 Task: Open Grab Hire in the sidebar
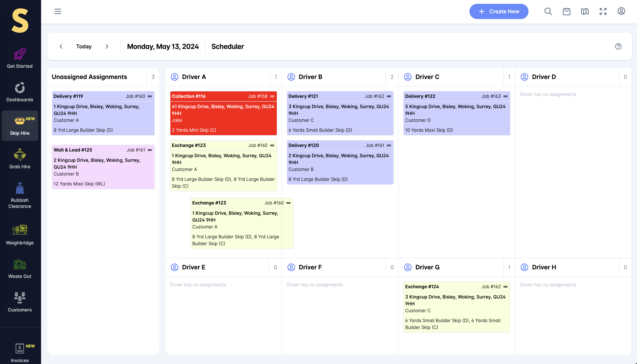(x=20, y=159)
